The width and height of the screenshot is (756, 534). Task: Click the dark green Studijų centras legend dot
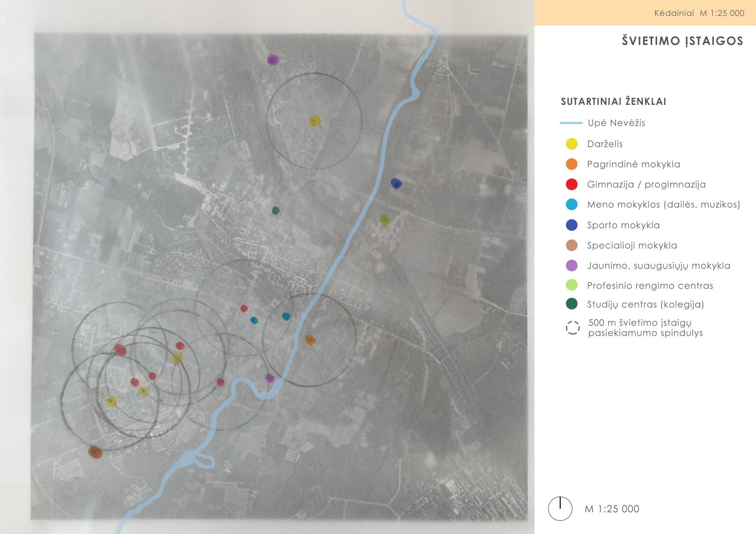click(571, 304)
